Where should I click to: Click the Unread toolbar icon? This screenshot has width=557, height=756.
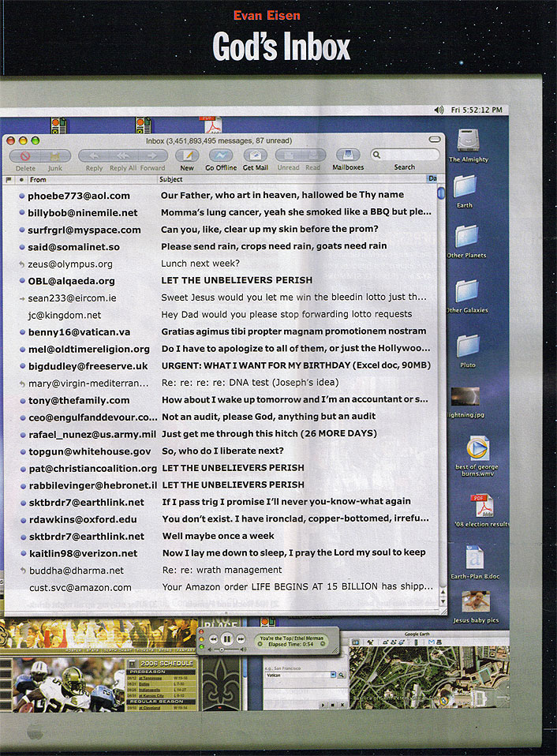point(289,155)
